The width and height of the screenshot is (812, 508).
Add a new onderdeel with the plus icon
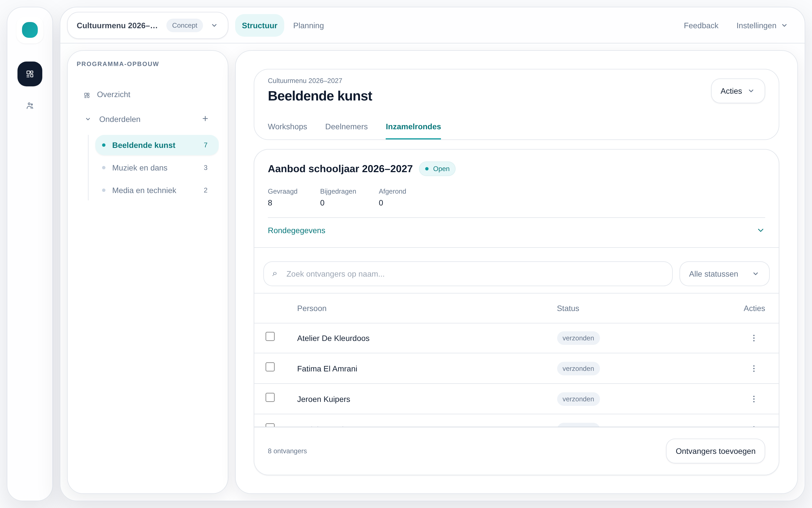coord(205,119)
